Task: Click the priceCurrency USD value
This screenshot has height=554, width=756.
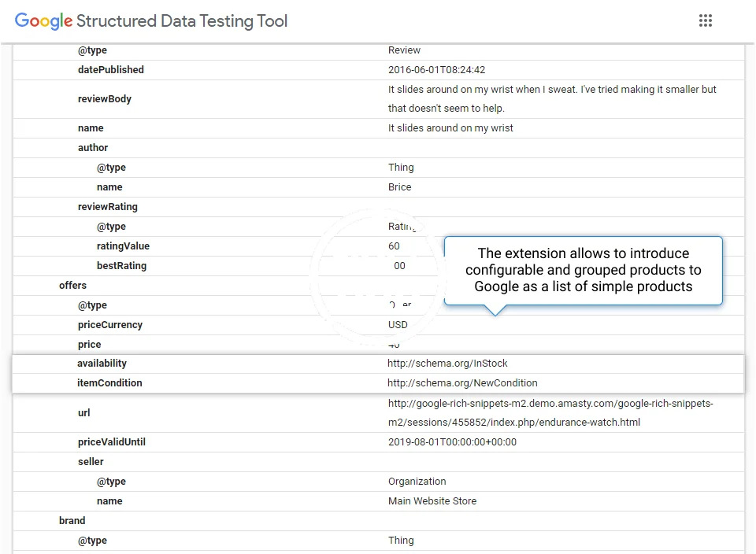Action: (398, 325)
